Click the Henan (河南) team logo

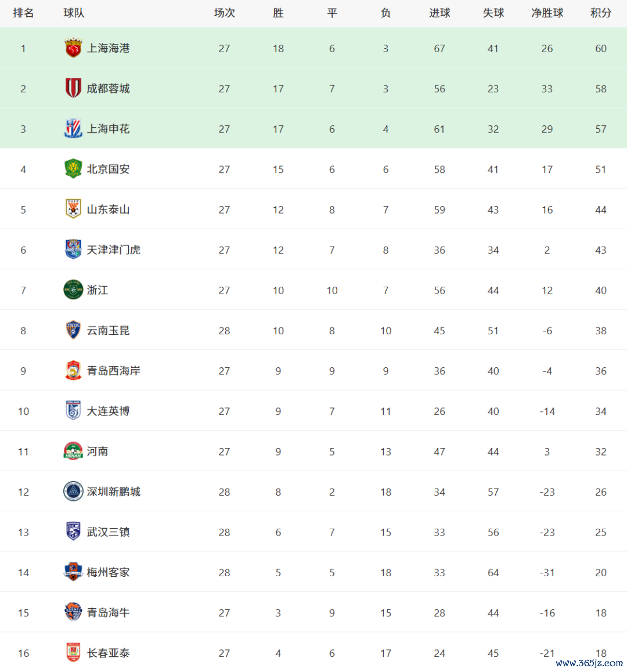(x=73, y=451)
